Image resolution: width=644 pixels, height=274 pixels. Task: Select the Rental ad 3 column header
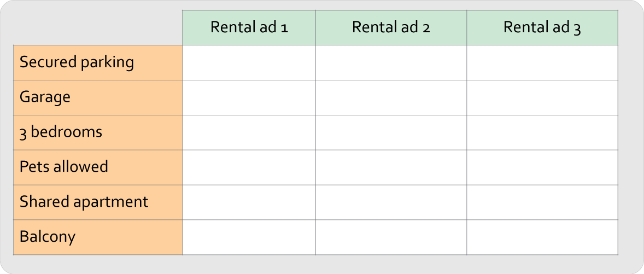pos(542,27)
